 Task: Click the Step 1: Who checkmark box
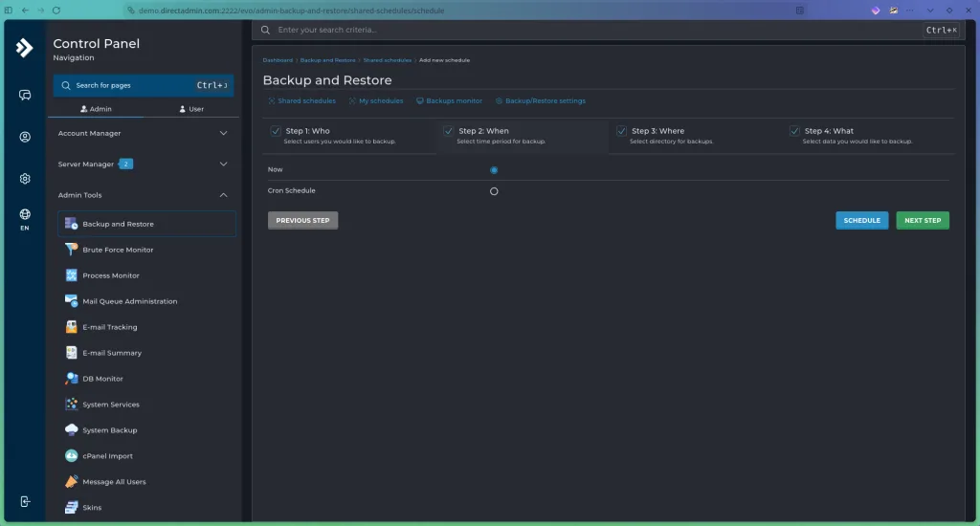(276, 131)
